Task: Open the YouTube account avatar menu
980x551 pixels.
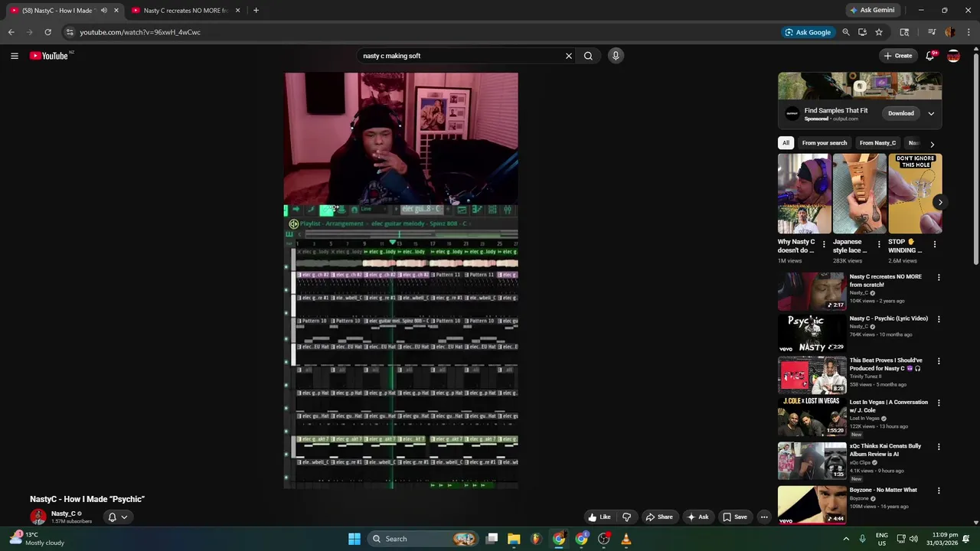Action: tap(953, 56)
